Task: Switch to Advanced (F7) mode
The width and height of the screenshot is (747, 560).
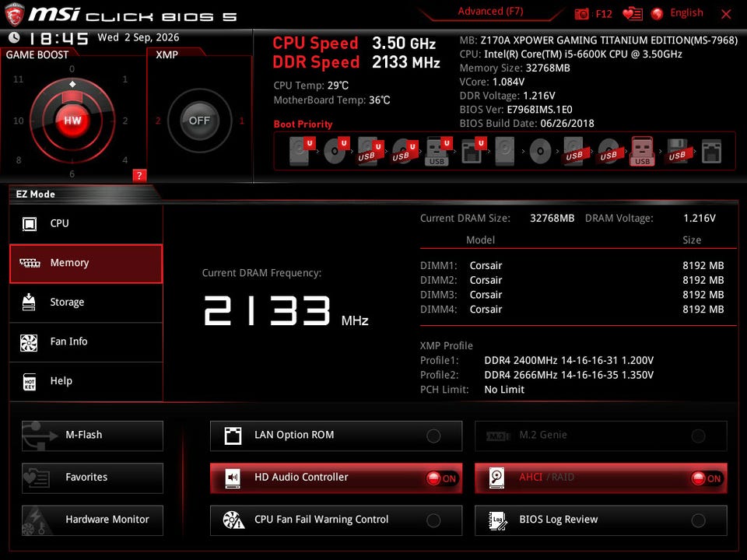Action: coord(490,12)
